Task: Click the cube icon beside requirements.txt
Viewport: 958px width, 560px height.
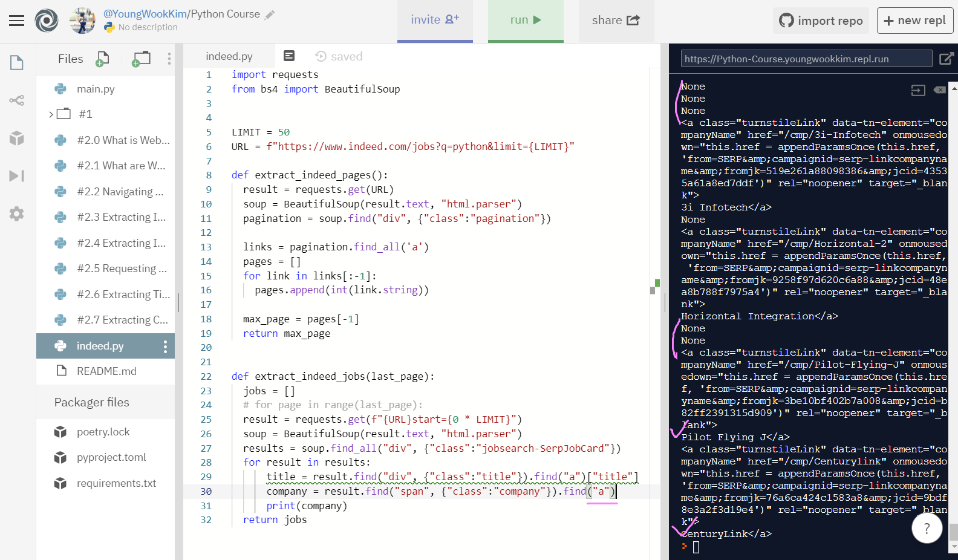Action: click(60, 483)
